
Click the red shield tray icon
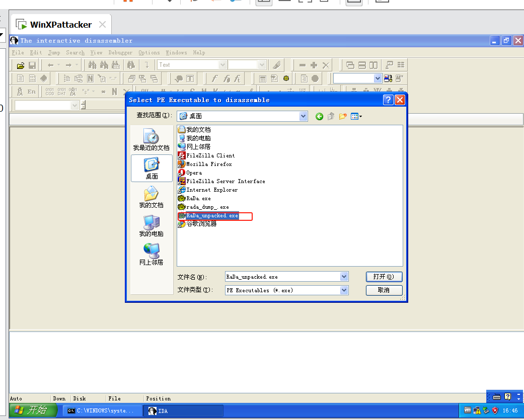click(x=495, y=410)
